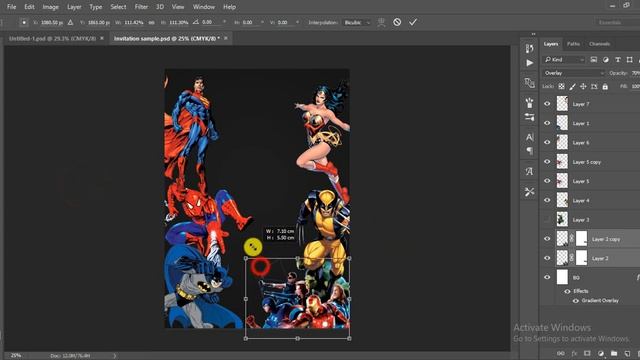Screen dimensions: 640x360
Task: Open the Overlay blend mode dropdown
Action: click(x=573, y=73)
